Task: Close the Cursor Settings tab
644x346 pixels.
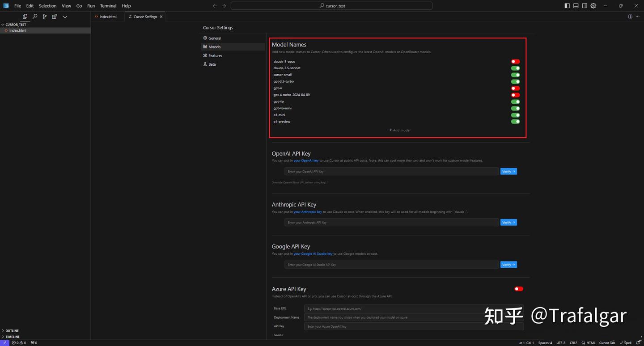Action: [161, 17]
